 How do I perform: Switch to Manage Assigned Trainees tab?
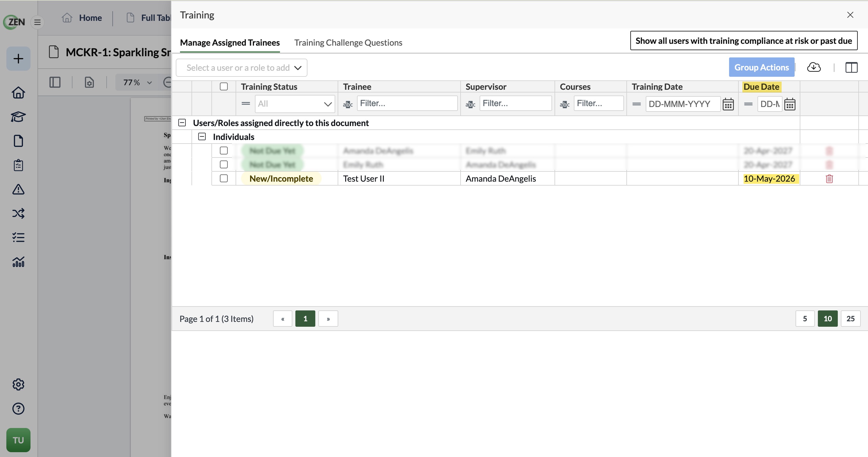[x=230, y=43]
